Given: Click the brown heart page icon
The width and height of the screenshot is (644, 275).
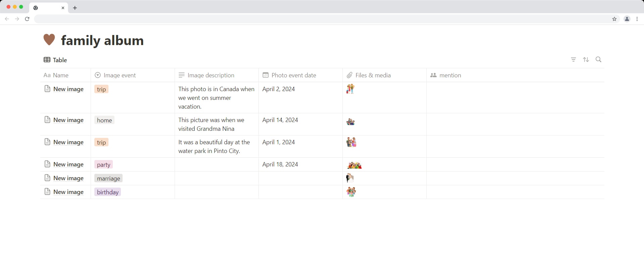Looking at the screenshot, I should pyautogui.click(x=49, y=40).
